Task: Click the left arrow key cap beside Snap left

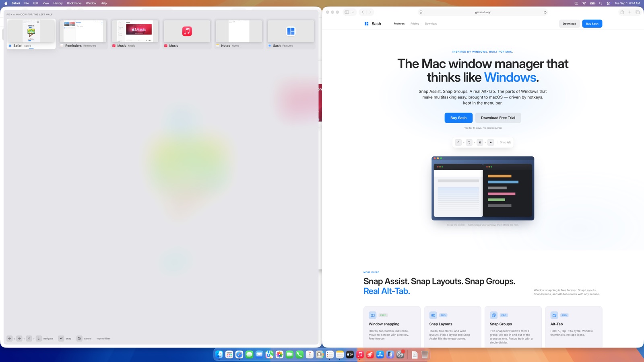Action: [x=491, y=142]
